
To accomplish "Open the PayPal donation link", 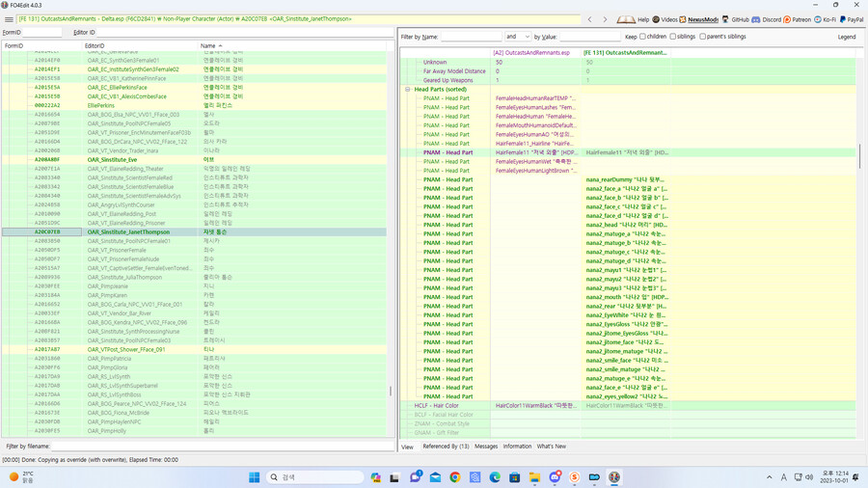I will 852,19.
